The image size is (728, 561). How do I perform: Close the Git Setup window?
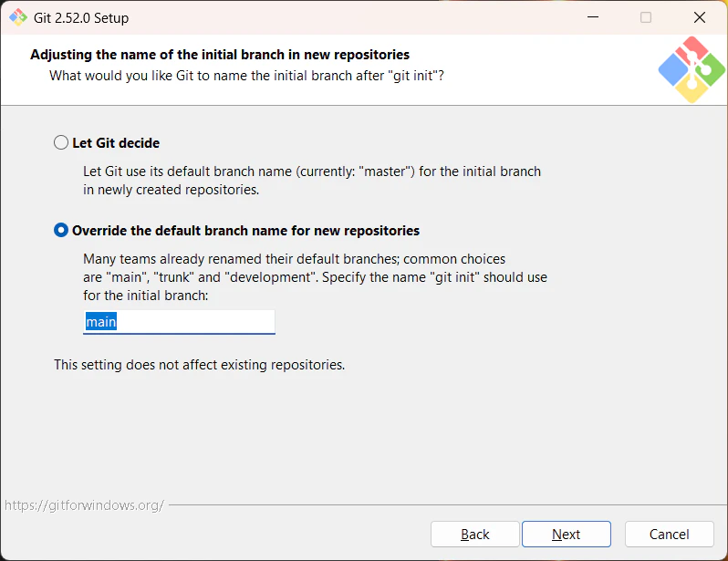pos(699,17)
